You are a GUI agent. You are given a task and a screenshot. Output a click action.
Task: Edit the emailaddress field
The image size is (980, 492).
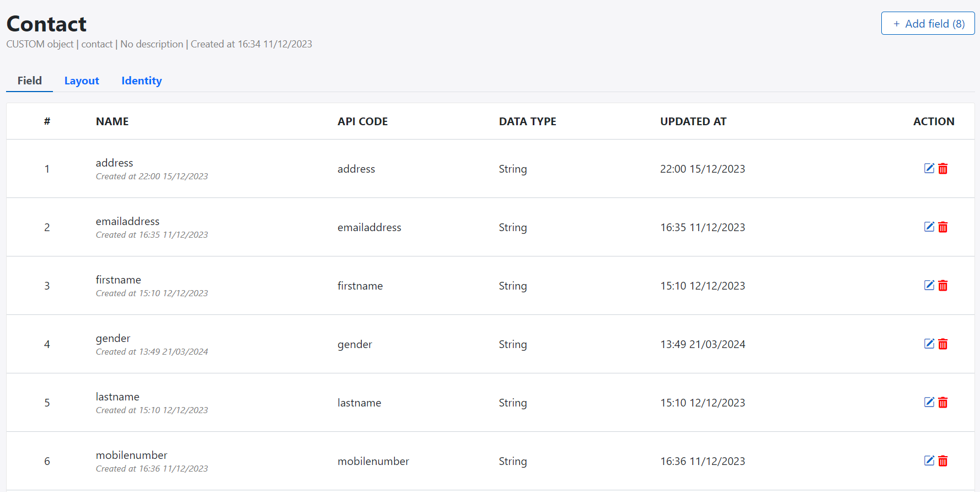click(929, 227)
